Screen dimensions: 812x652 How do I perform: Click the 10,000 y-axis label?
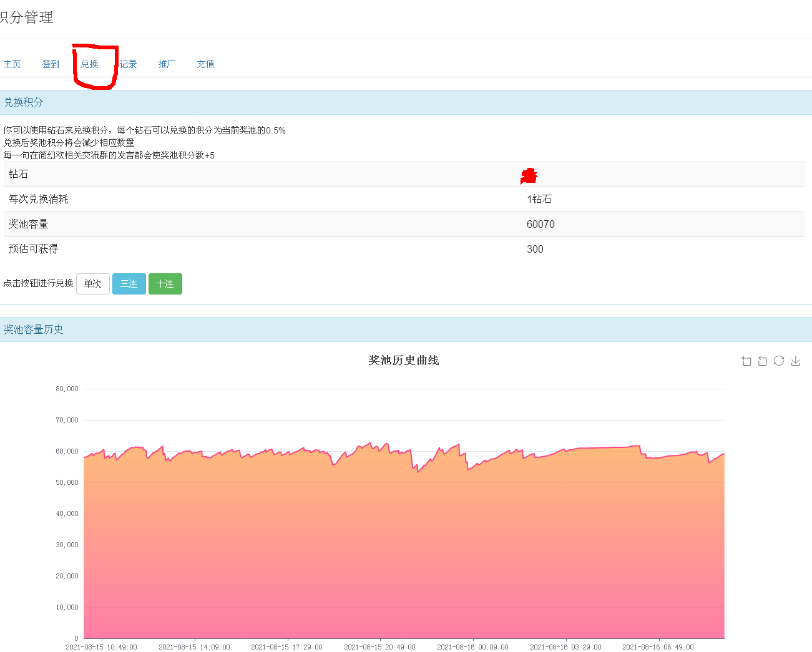click(67, 607)
